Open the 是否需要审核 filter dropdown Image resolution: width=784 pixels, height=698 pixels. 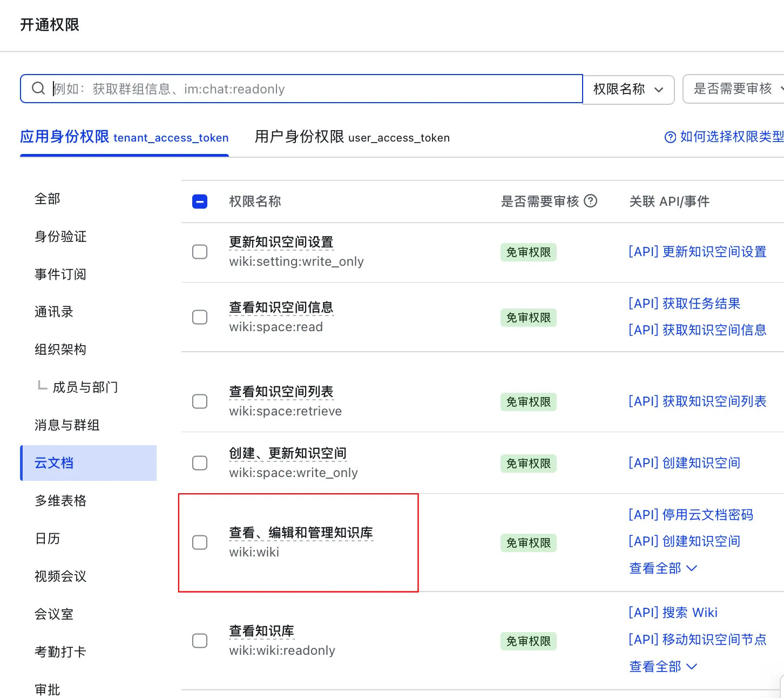point(734,89)
